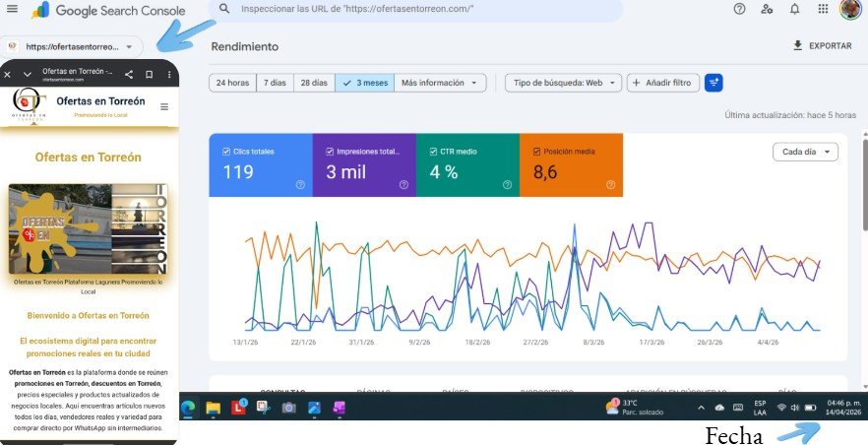Click the Ofertas en Torreón site logo
The height and width of the screenshot is (445, 868).
point(29,104)
